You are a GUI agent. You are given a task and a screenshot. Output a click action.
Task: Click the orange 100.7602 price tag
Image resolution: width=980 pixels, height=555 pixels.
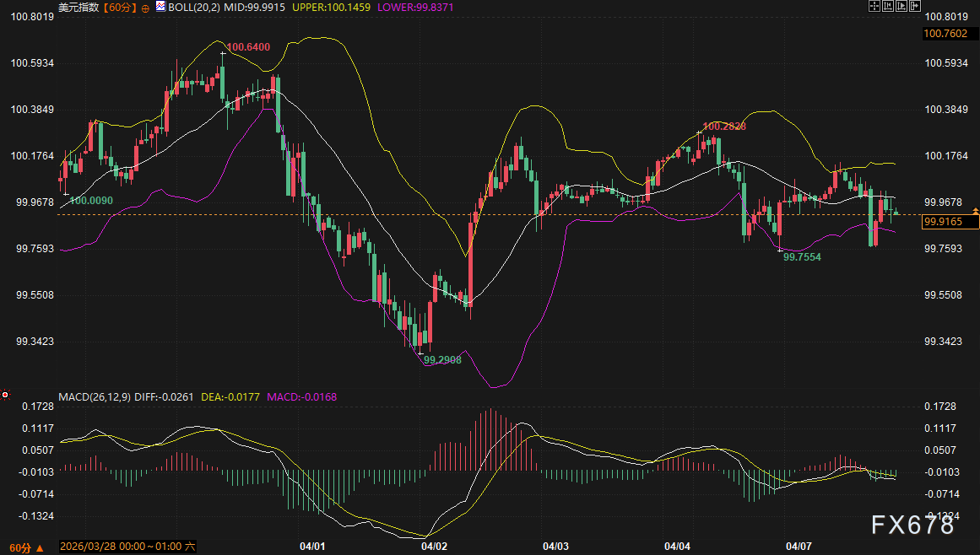(947, 34)
